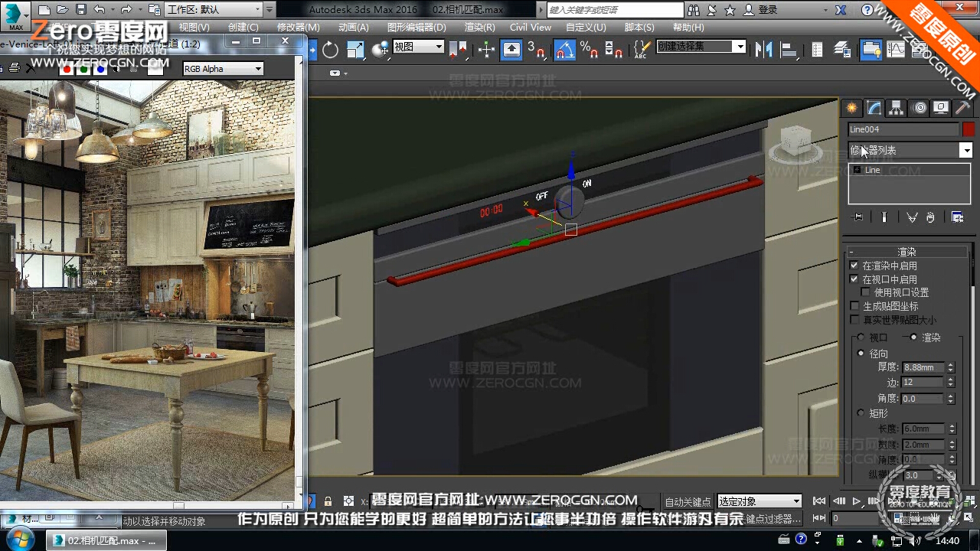Click the Line004 object color swatch
980x551 pixels.
(969, 129)
